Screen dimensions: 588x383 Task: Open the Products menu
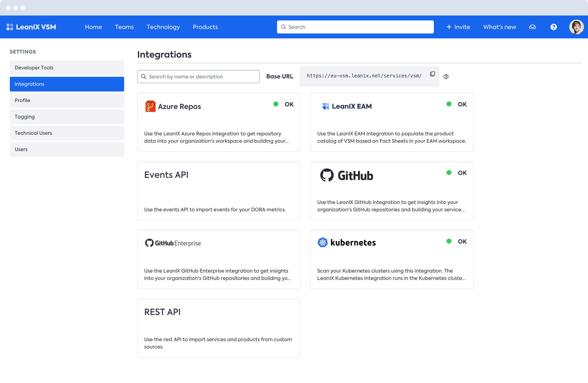click(205, 27)
